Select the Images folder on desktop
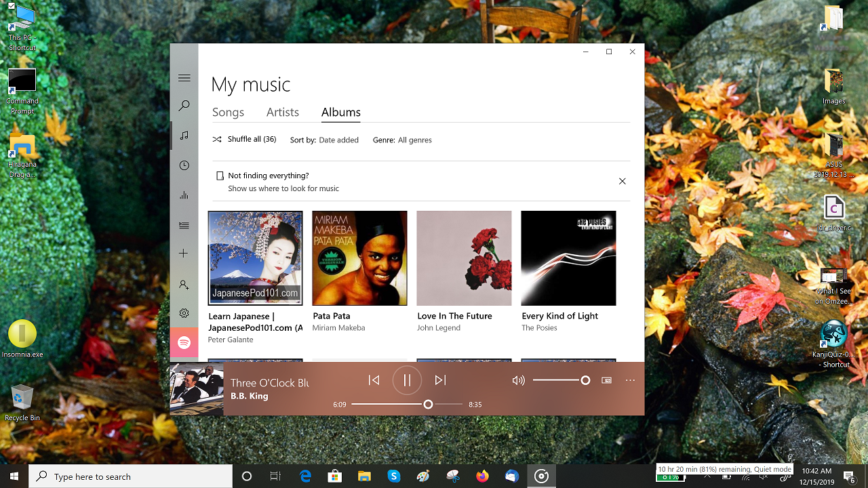 coord(833,87)
